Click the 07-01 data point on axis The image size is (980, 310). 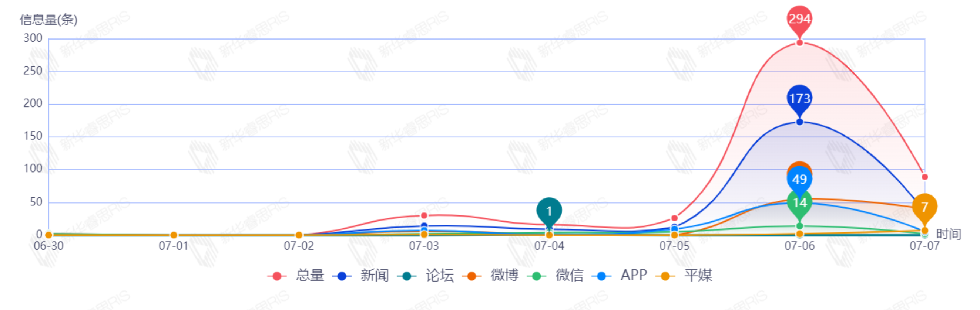(174, 235)
